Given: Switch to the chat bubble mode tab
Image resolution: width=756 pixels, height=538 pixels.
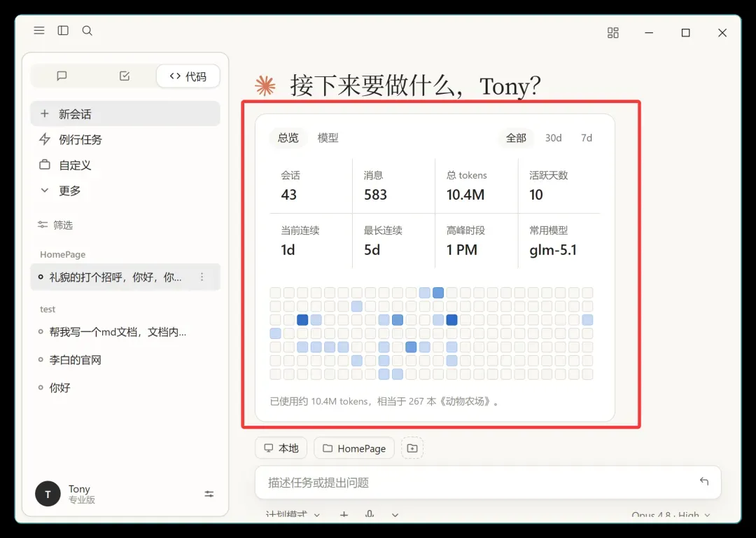Looking at the screenshot, I should click(62, 76).
